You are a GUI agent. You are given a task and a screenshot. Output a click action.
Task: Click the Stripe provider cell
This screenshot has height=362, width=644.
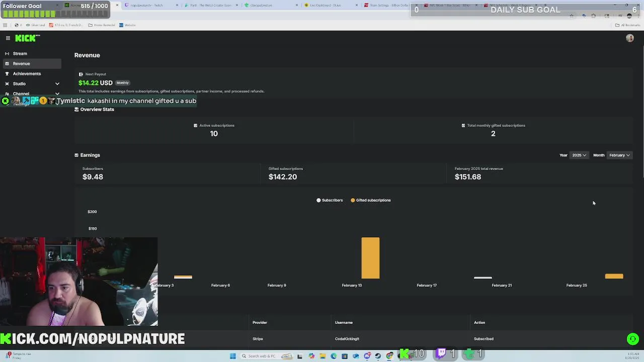pos(258,339)
